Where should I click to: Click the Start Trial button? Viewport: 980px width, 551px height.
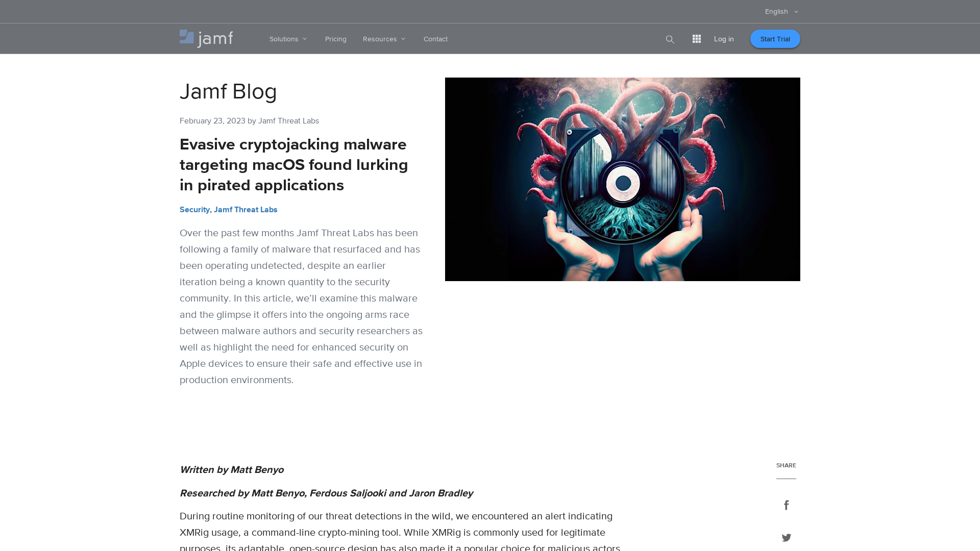pyautogui.click(x=775, y=38)
